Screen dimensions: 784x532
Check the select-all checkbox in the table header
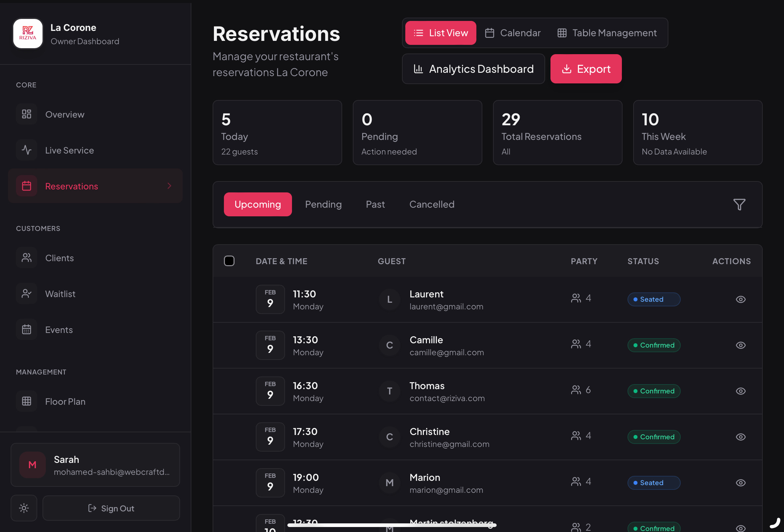230,261
